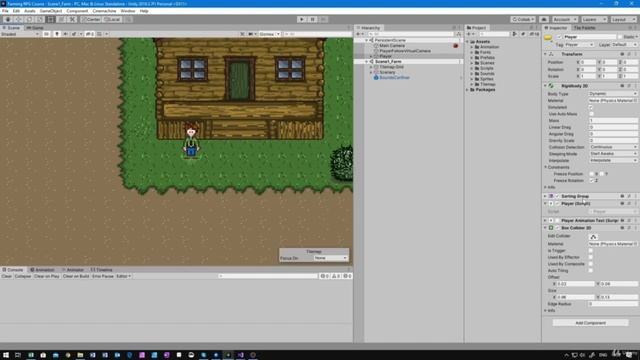
Task: Expand the Sorting Group component
Action: 545,196
